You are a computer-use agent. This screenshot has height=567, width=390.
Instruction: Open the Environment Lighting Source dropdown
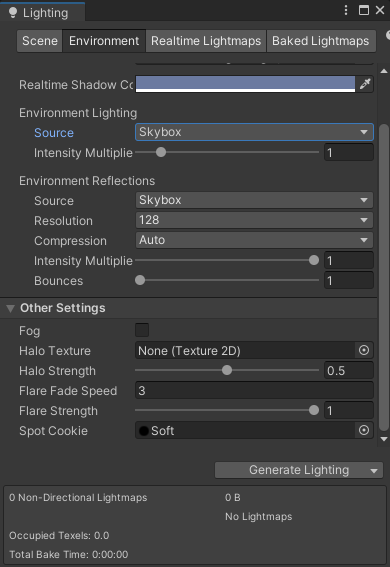(254, 132)
